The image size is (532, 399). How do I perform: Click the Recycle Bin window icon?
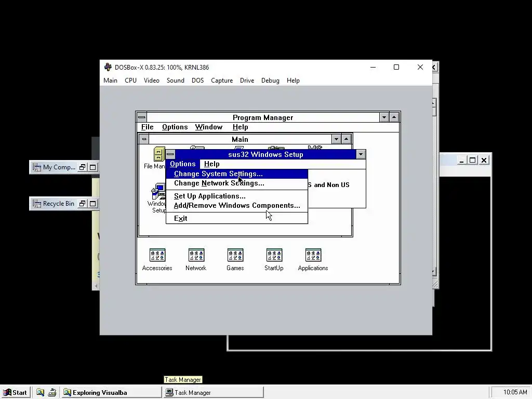tap(37, 204)
